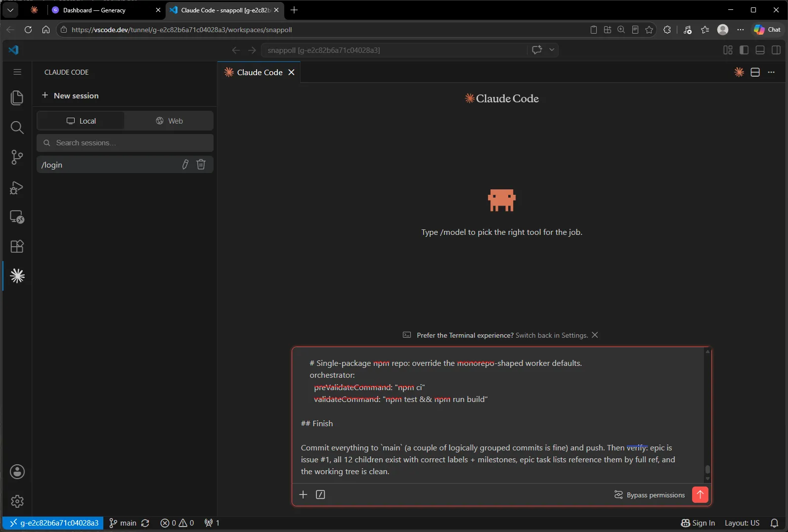Go forward in VS Code navigation
788x532 pixels.
tap(252, 50)
